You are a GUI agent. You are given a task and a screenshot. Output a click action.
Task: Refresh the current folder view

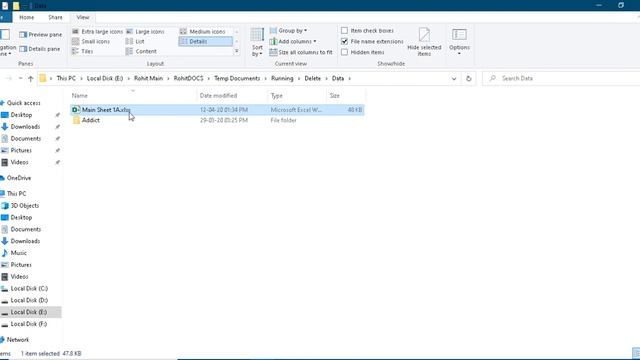[x=469, y=78]
